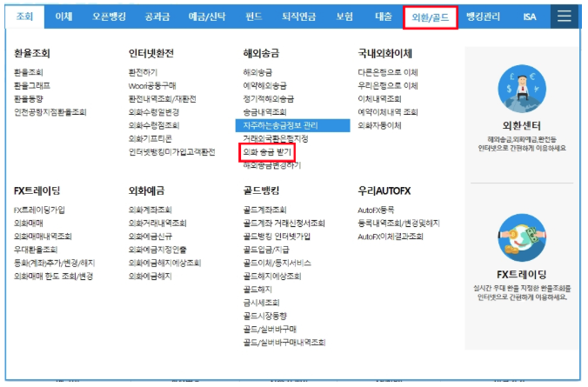Open 외화예금해지
The width and height of the screenshot is (588, 387).
(x=150, y=277)
